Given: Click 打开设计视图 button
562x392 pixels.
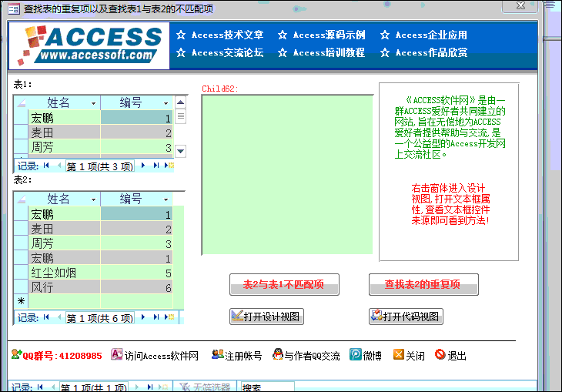Looking at the screenshot, I should click(266, 317).
